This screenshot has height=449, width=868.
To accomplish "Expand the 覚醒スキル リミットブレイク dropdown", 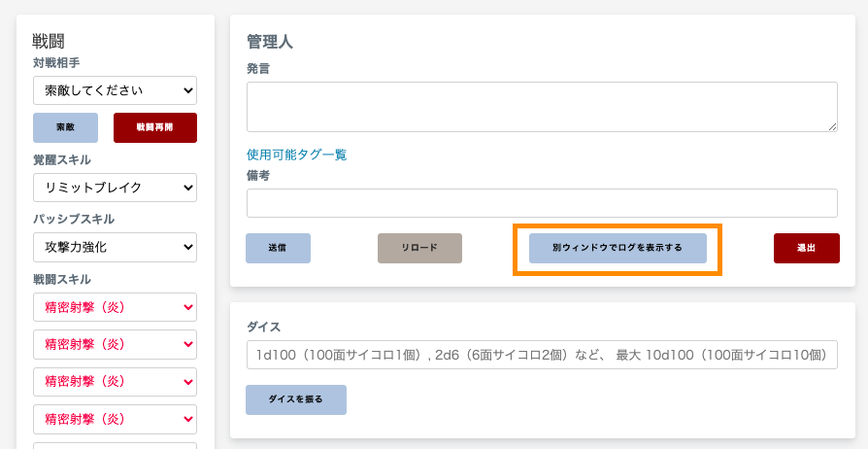I will coord(115,188).
